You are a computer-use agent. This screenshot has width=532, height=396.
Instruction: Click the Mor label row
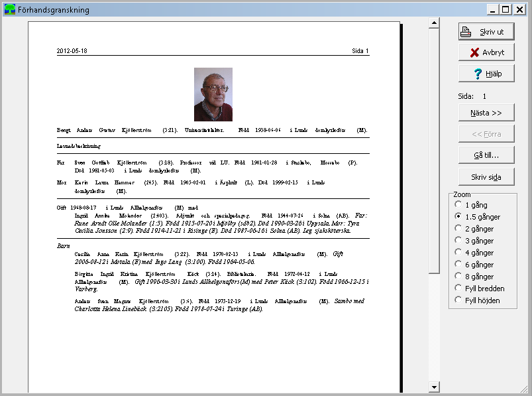(191, 187)
